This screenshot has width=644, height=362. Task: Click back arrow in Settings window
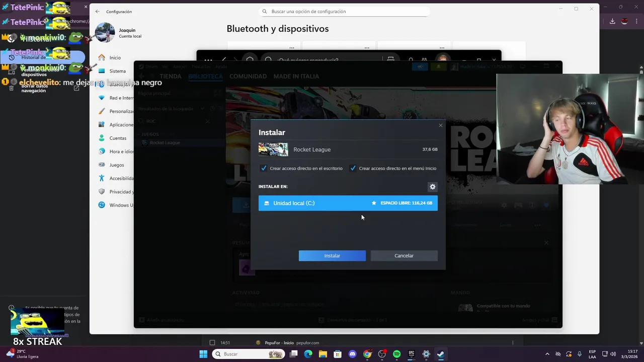click(98, 12)
